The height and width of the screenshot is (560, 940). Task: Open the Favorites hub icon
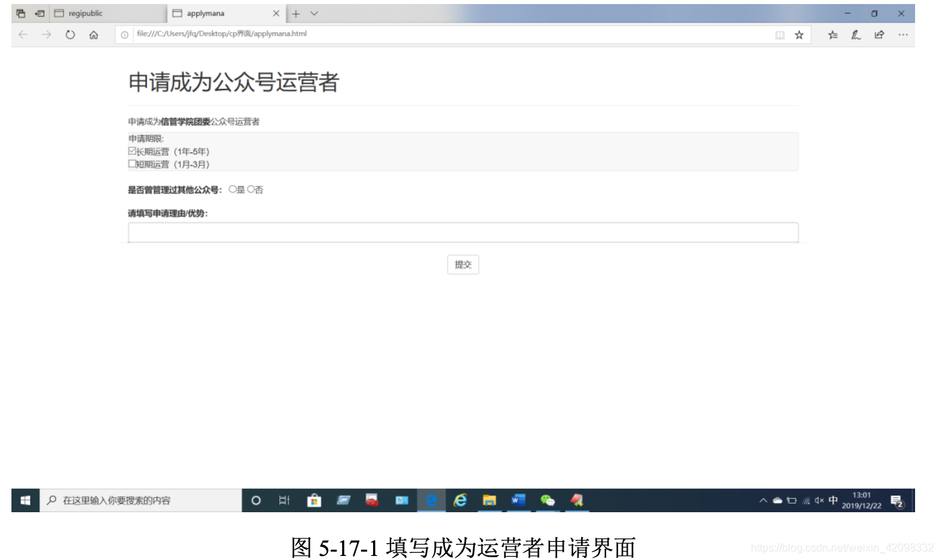[x=833, y=35]
